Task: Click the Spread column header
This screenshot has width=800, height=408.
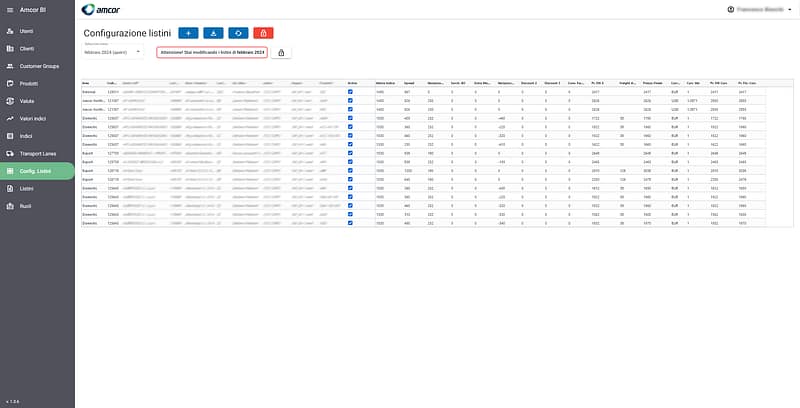Action: coord(409,82)
